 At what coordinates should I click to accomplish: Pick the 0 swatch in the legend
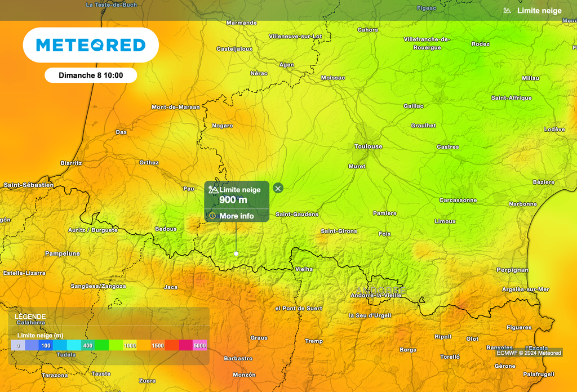pyautogui.click(x=18, y=345)
